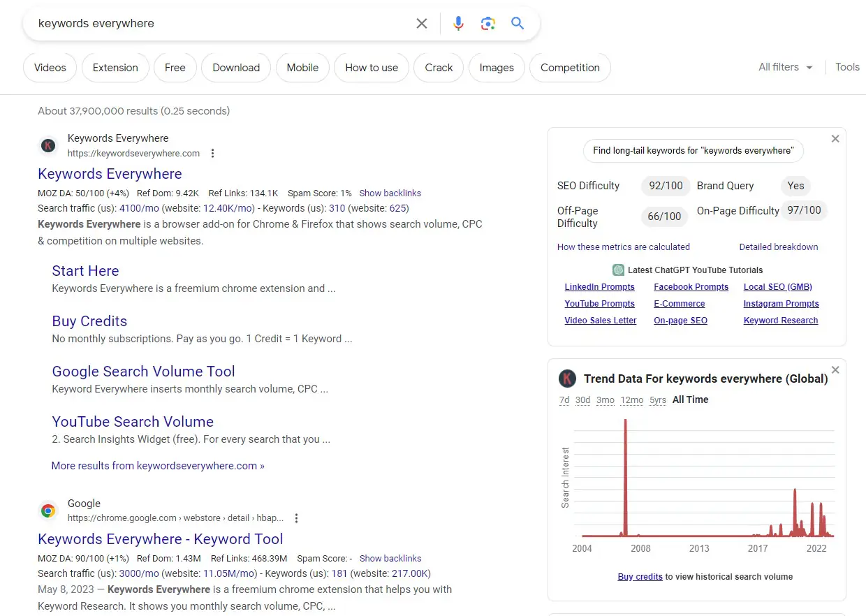866x616 pixels.
Task: Click Buy credits under trend chart
Action: coord(640,577)
